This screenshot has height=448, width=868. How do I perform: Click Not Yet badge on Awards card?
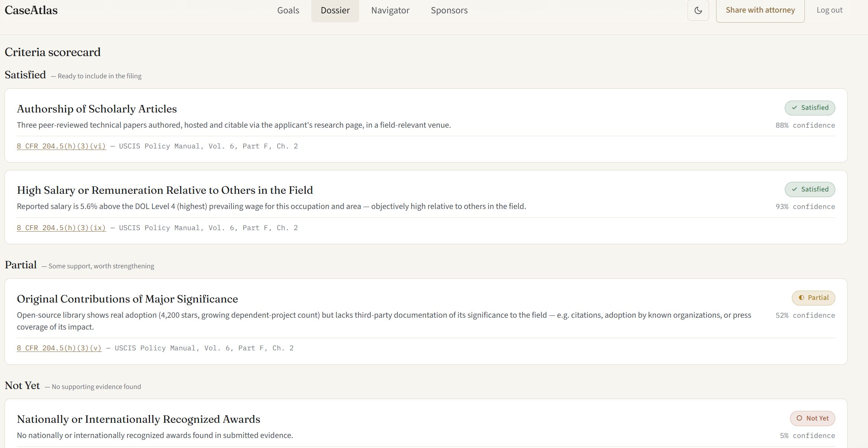pos(812,418)
